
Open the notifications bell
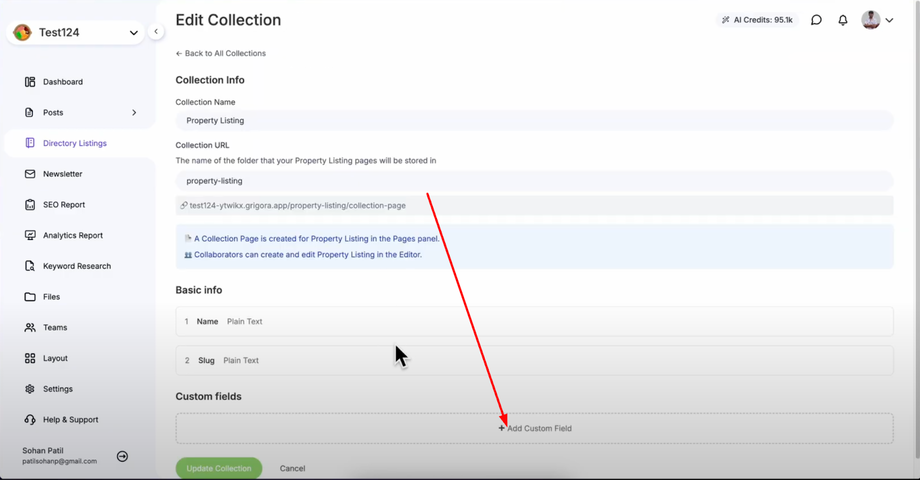[843, 20]
